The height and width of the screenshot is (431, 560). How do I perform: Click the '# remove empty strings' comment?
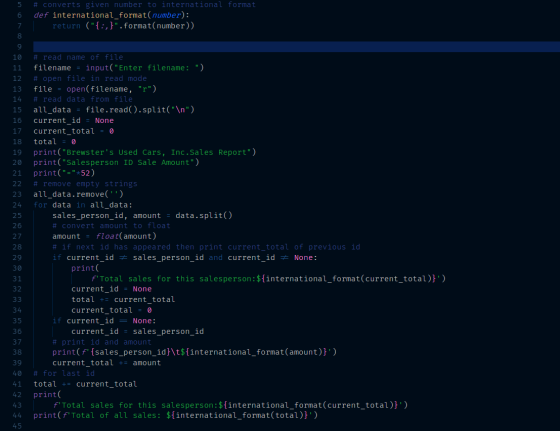point(85,184)
